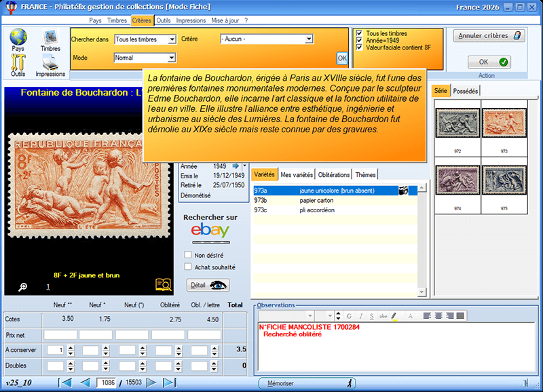The image size is (543, 392).
Task: Open the Outils menu
Action: [164, 20]
